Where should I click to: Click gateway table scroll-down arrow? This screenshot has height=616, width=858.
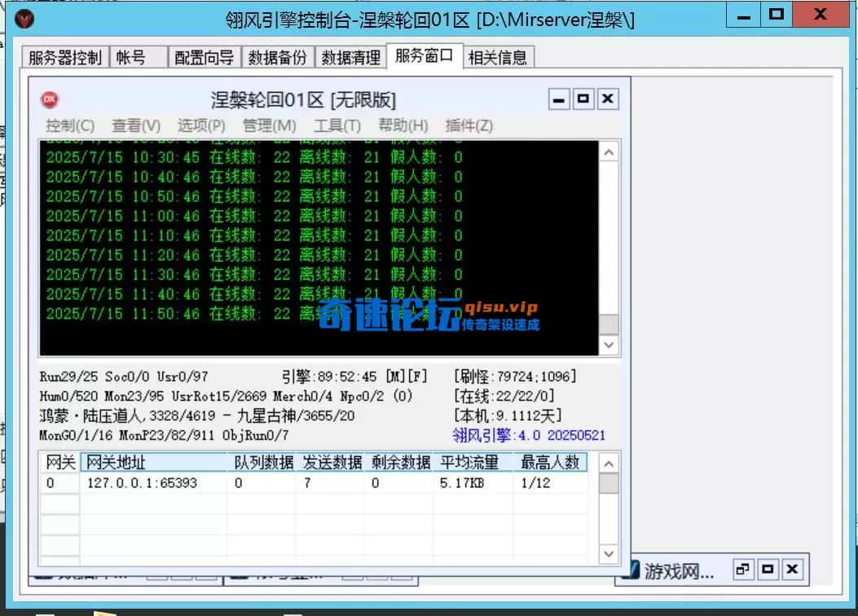[608, 553]
